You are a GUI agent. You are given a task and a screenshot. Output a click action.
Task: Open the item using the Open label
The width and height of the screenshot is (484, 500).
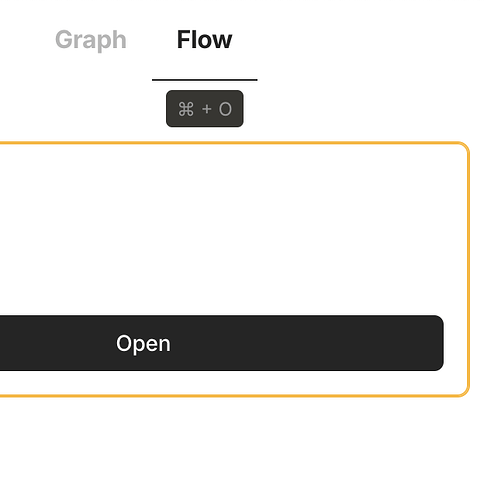pos(143,343)
